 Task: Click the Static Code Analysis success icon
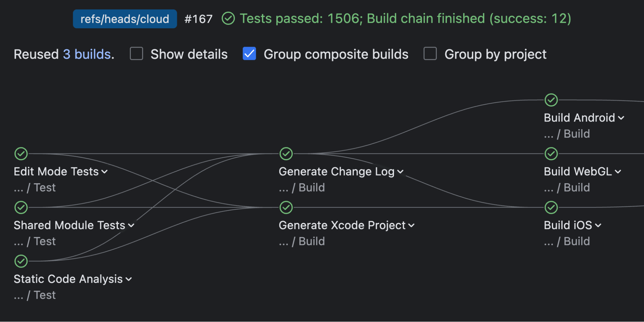21,261
